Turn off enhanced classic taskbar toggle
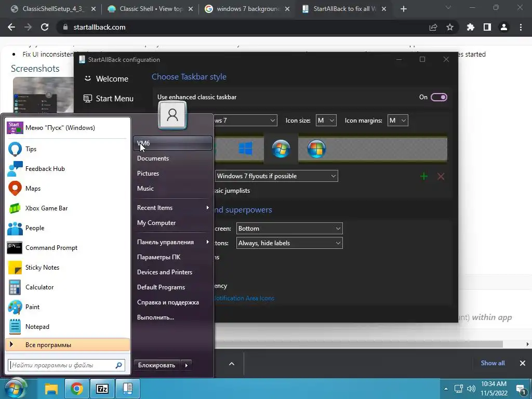This screenshot has height=399, width=532. point(438,97)
